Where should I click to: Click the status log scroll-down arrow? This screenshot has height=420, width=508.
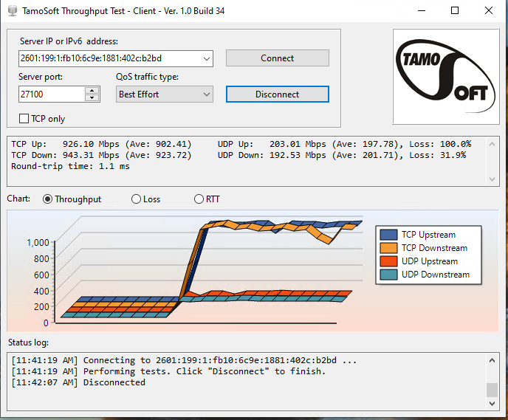(492, 404)
